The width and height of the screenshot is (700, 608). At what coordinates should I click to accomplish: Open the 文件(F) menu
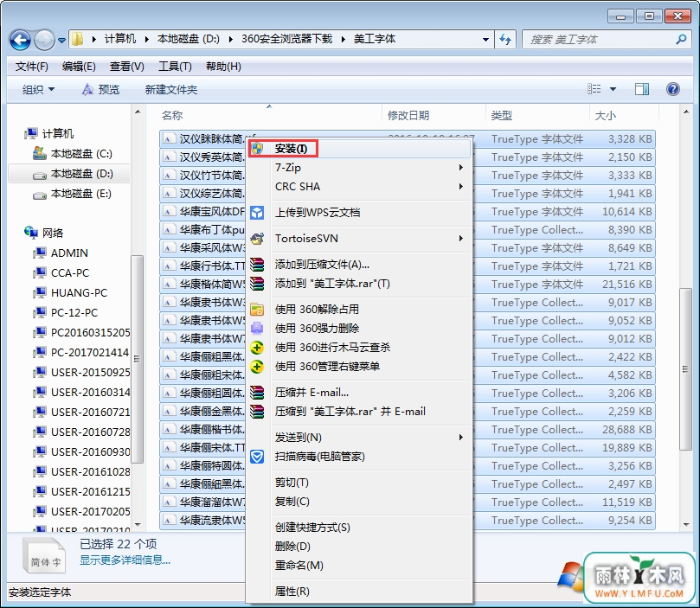pos(32,67)
